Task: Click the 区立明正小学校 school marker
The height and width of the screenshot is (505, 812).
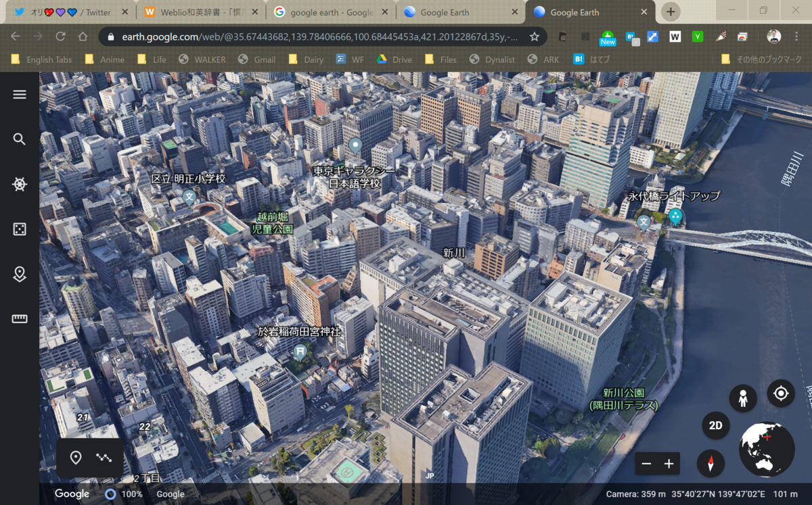Action: [189, 197]
